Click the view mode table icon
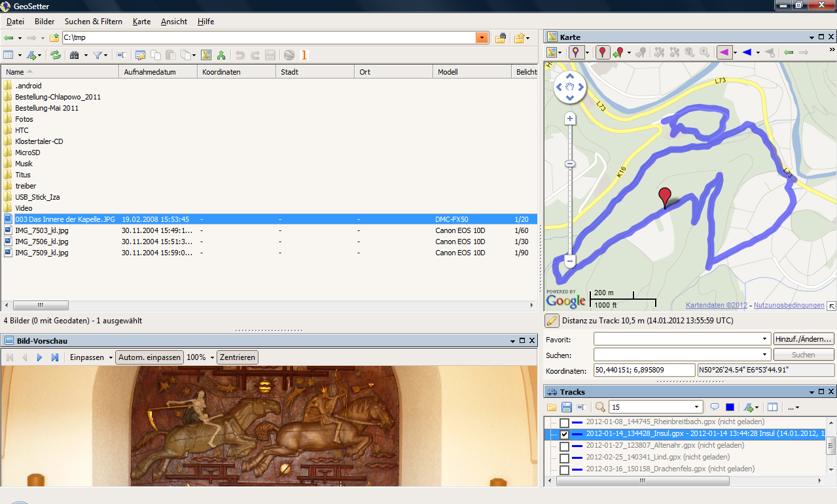 click(9, 56)
